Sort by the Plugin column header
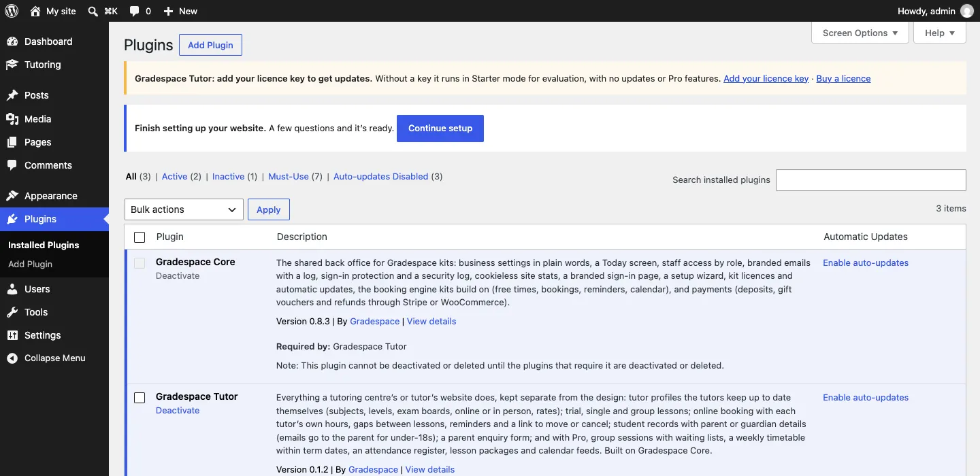This screenshot has width=980, height=476. coord(170,237)
